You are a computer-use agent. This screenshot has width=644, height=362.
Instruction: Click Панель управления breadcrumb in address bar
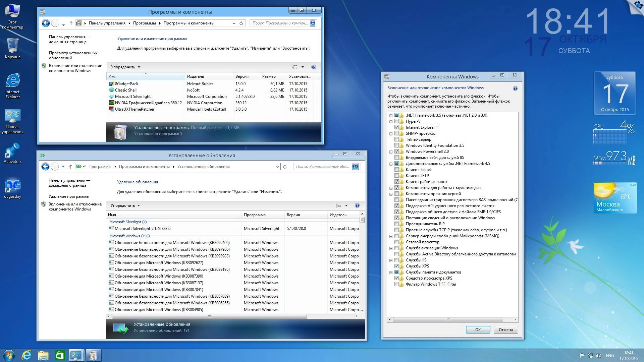[107, 23]
